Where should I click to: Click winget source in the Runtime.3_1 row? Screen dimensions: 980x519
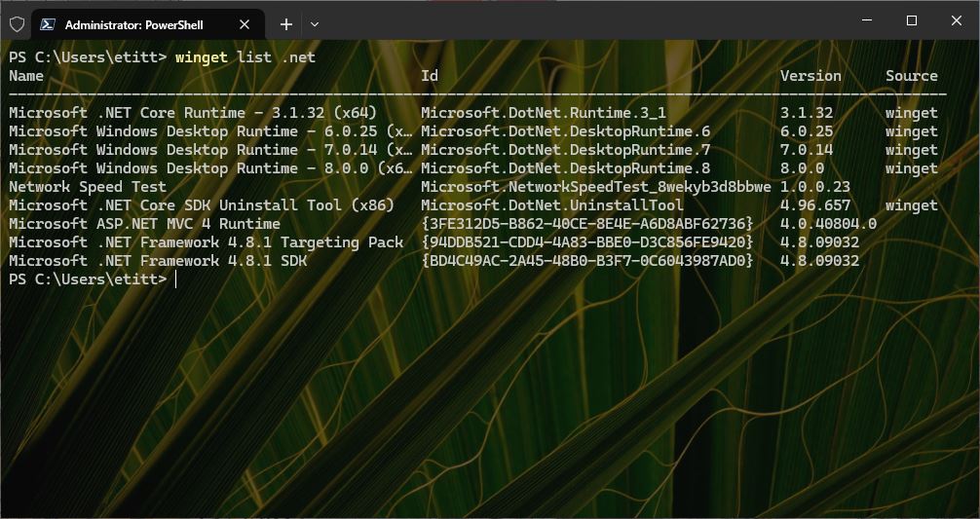(x=912, y=113)
